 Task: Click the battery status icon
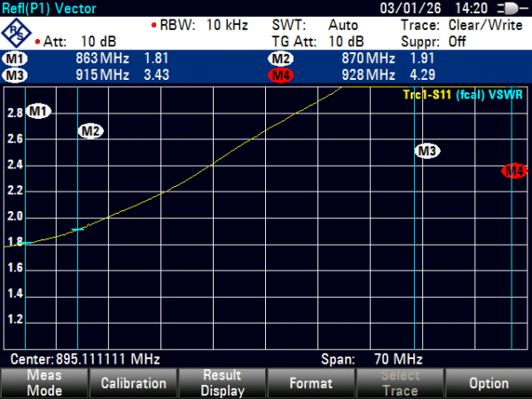[513, 8]
